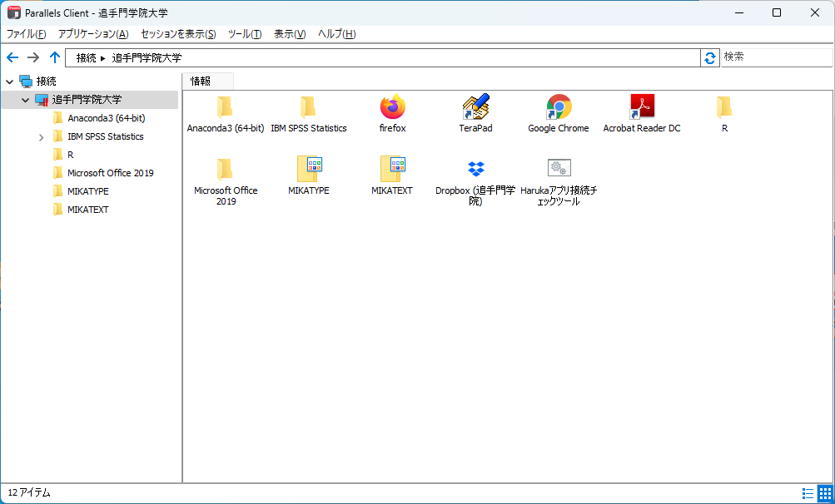
Task: Launch the Google Chrome application icon
Action: click(x=559, y=107)
